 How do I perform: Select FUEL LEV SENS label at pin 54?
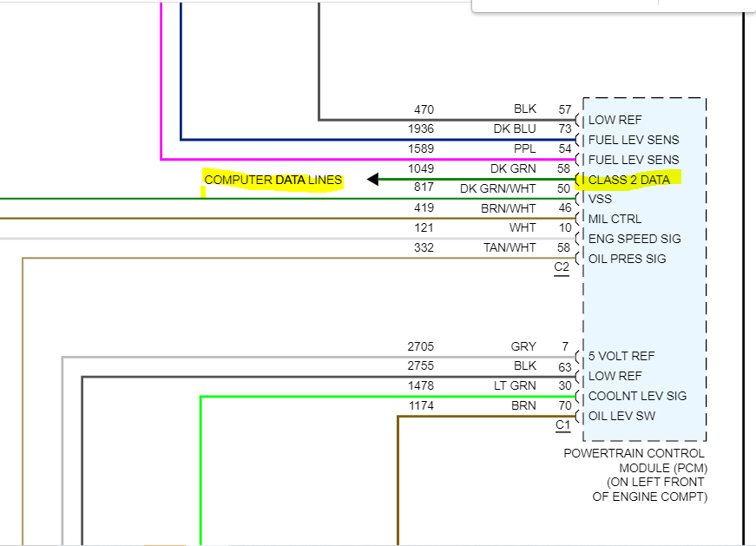(x=634, y=160)
